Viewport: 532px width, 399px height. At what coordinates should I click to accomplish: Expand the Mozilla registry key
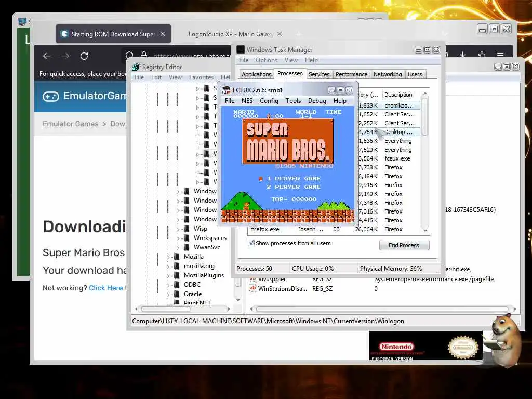[168, 257]
